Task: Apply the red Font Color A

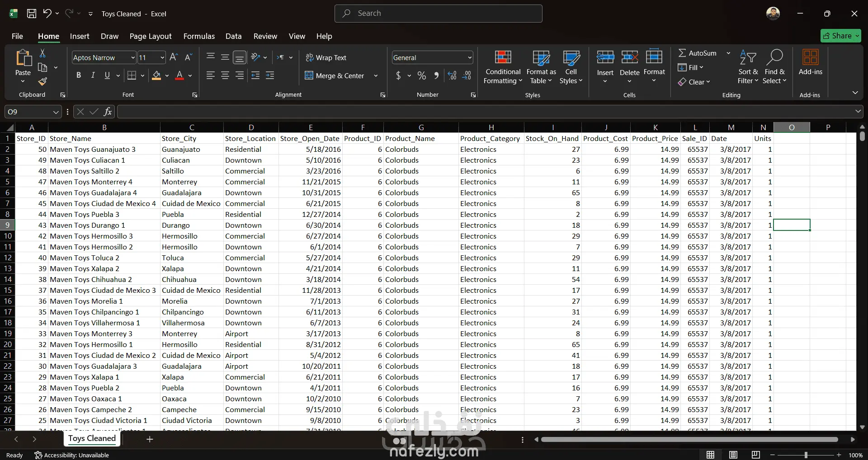Action: tap(179, 75)
